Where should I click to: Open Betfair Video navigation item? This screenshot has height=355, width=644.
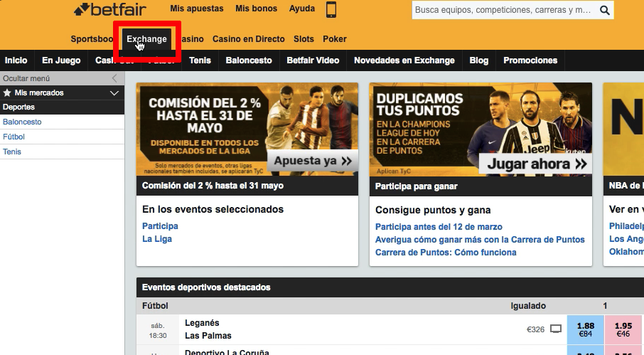click(x=313, y=60)
